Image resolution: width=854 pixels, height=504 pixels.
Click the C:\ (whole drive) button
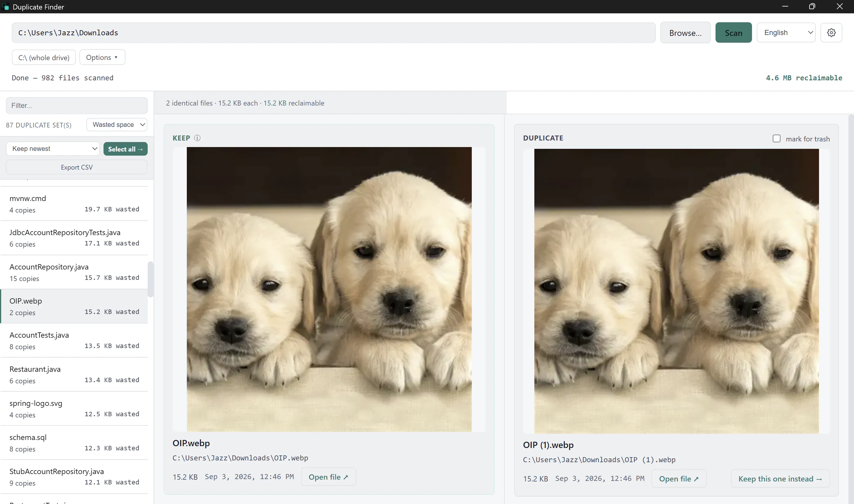click(44, 58)
